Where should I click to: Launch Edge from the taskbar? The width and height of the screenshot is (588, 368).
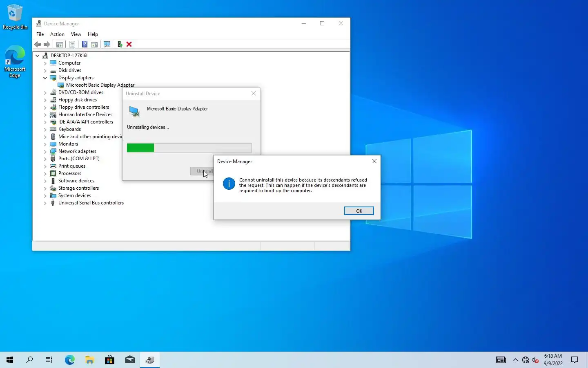(x=69, y=360)
